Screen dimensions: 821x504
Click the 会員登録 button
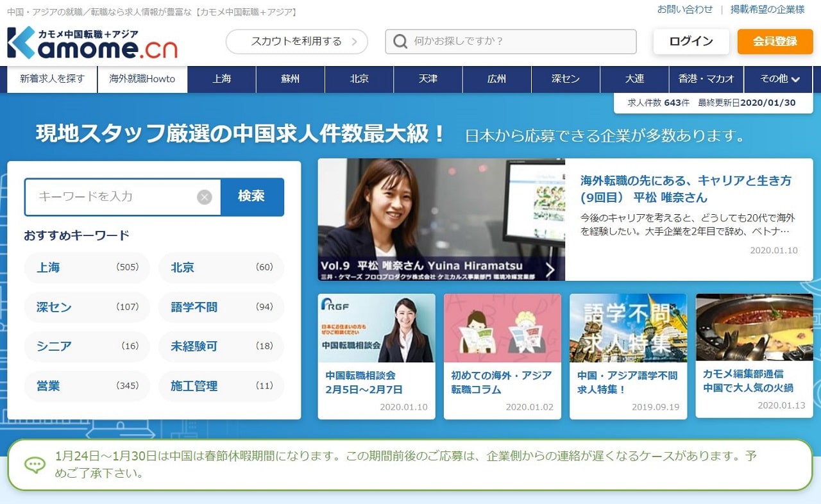coord(775,42)
